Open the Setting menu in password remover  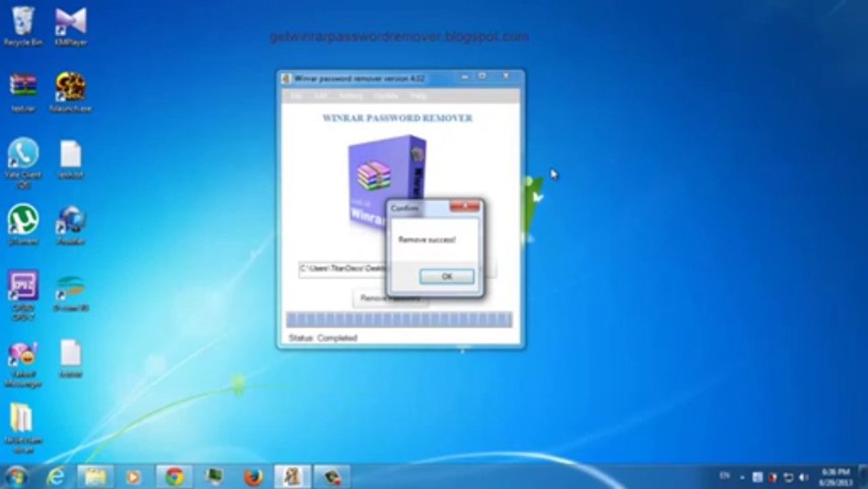[351, 96]
